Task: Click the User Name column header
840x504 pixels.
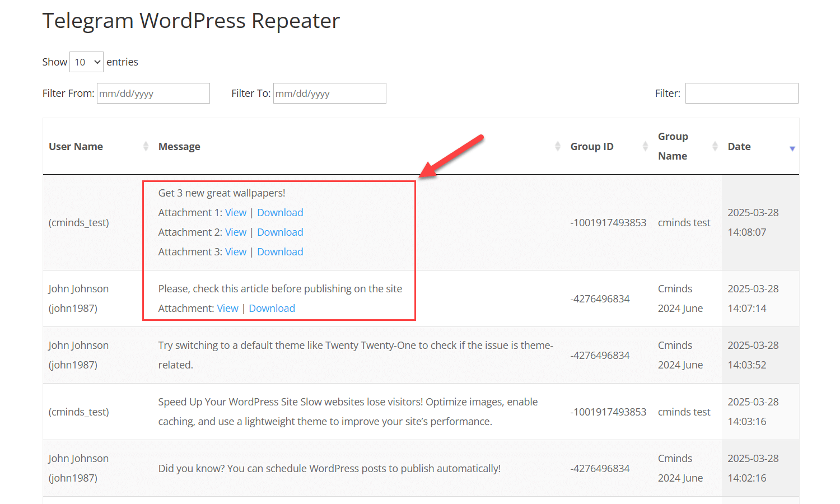Action: [76, 147]
